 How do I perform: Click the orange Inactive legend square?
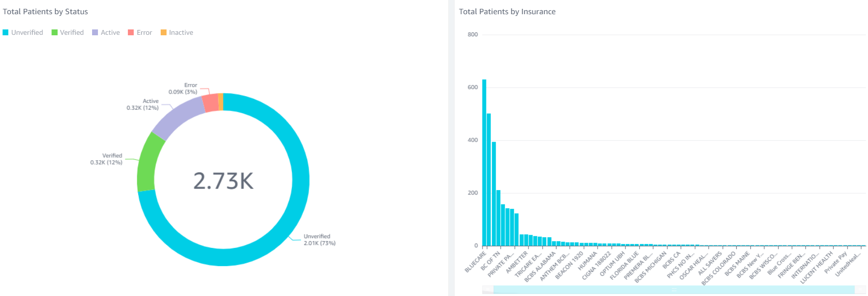[164, 32]
